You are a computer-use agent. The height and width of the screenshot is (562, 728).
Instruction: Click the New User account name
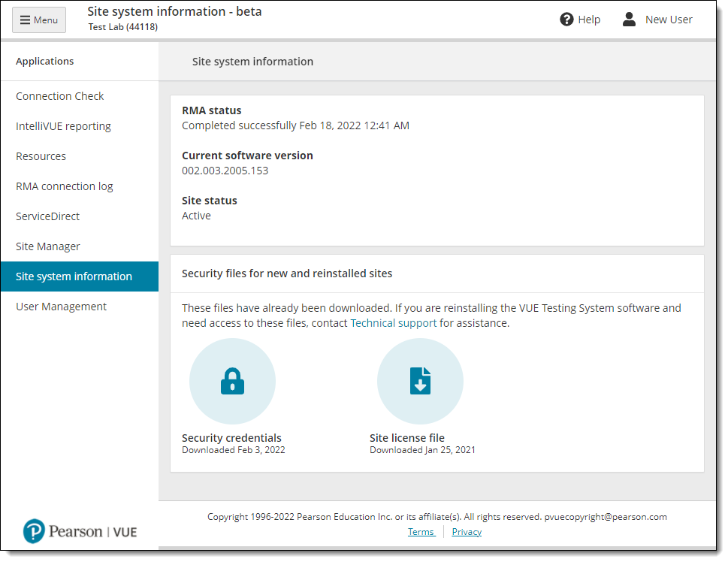(x=669, y=20)
